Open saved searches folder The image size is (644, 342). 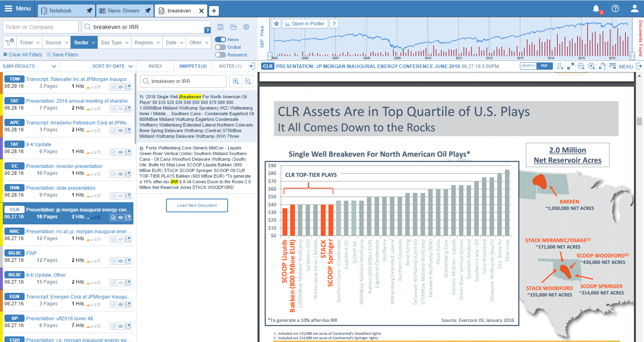tap(233, 27)
